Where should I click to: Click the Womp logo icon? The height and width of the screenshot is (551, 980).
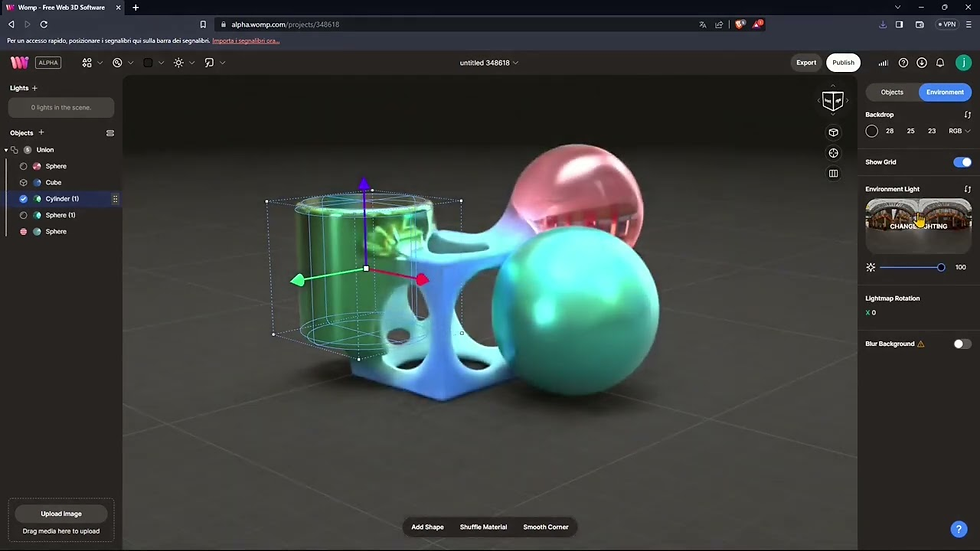[x=19, y=62]
